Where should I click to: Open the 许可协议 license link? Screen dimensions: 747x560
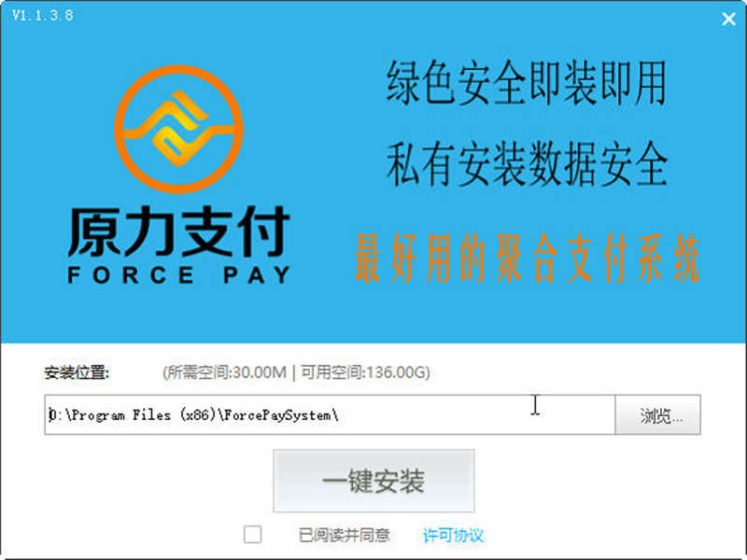(x=453, y=535)
